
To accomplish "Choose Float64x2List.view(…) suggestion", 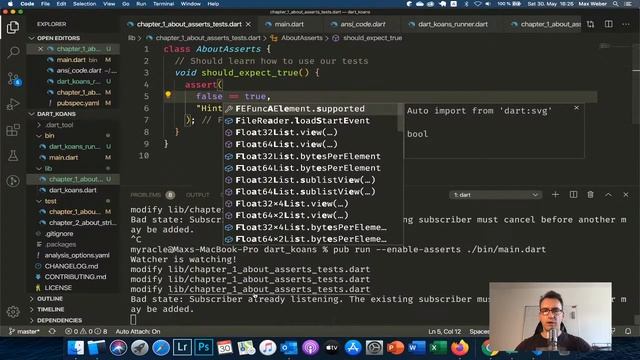I will (313, 216).
